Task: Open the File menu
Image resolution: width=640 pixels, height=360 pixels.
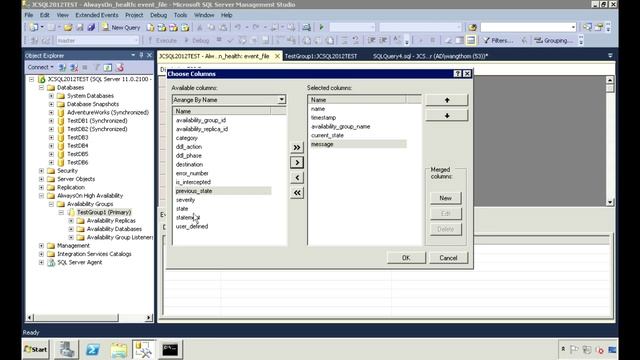Action: [29, 15]
